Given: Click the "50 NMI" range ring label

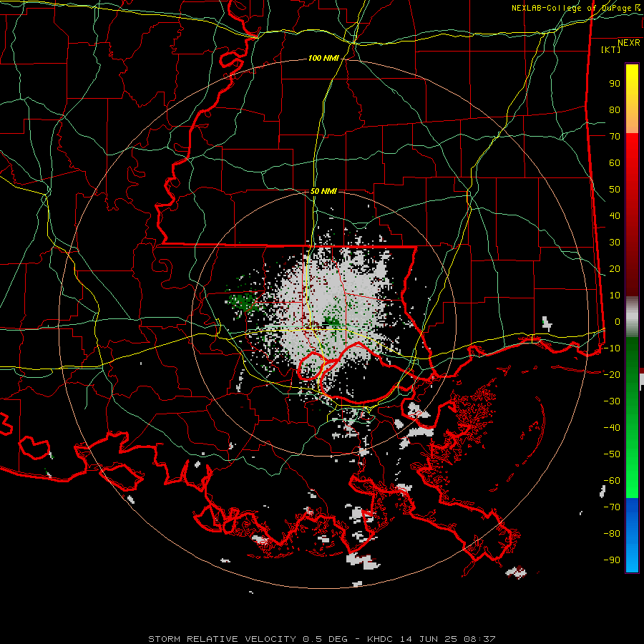Looking at the screenshot, I should pyautogui.click(x=323, y=191).
